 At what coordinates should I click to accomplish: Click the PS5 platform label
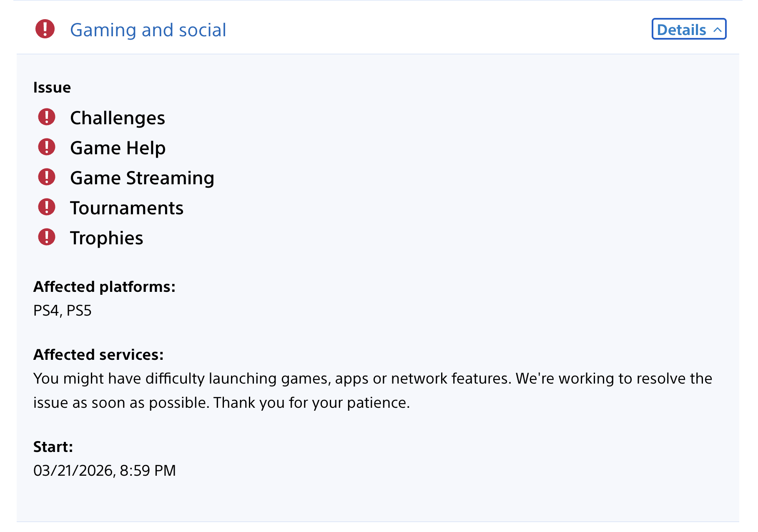click(x=80, y=310)
